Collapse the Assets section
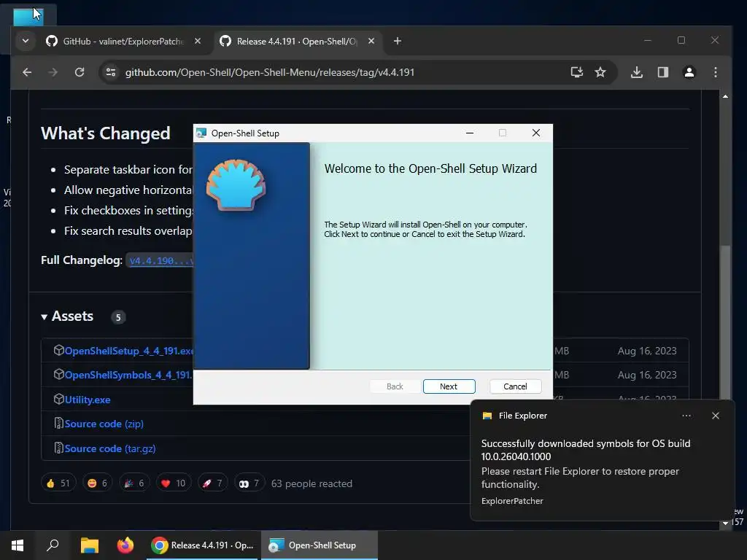Image resolution: width=747 pixels, height=560 pixels. [44, 316]
